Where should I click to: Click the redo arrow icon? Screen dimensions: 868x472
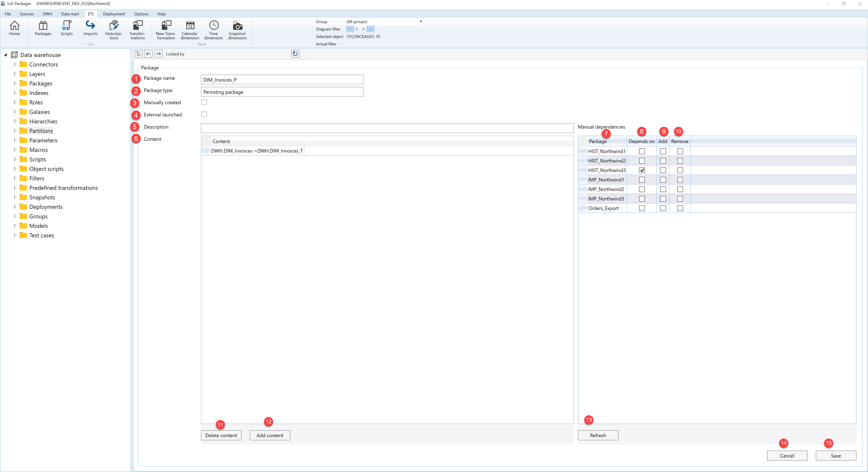pyautogui.click(x=159, y=54)
